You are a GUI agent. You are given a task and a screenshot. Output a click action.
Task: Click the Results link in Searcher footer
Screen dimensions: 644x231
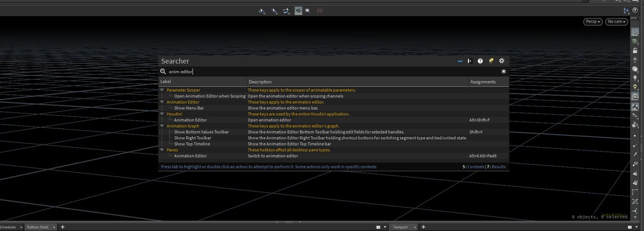click(499, 167)
